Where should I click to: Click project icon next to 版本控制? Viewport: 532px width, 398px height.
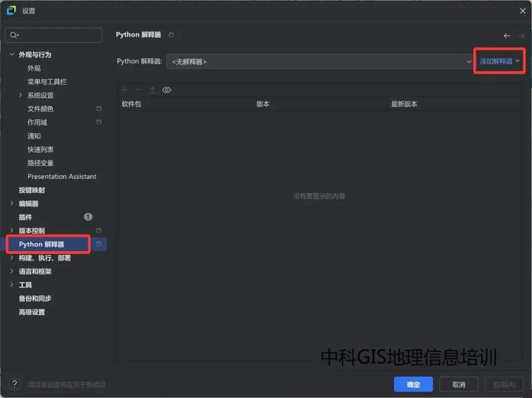(x=99, y=230)
